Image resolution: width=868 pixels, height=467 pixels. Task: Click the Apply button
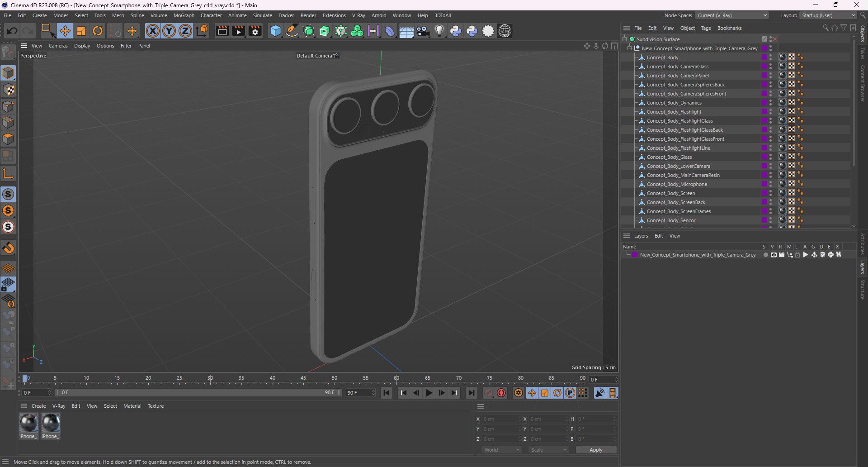[596, 450]
